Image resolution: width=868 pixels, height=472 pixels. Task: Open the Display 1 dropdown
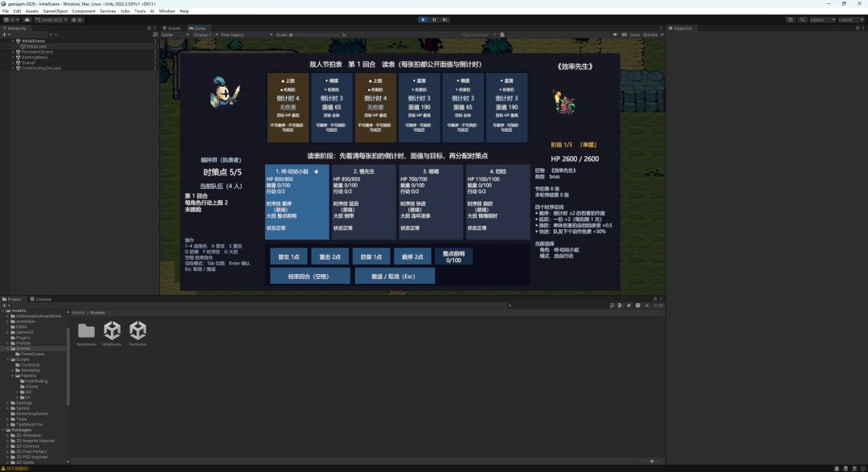206,35
